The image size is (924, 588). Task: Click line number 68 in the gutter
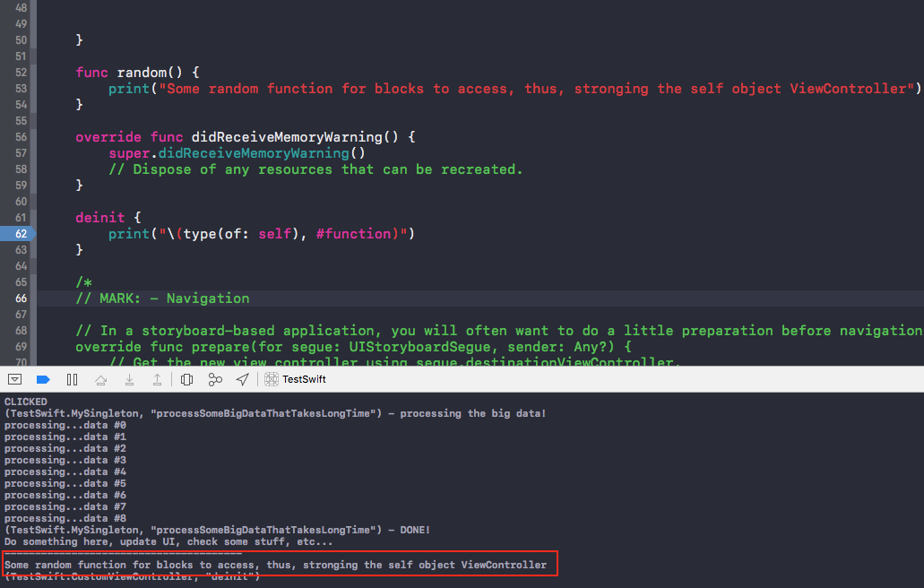(22, 331)
